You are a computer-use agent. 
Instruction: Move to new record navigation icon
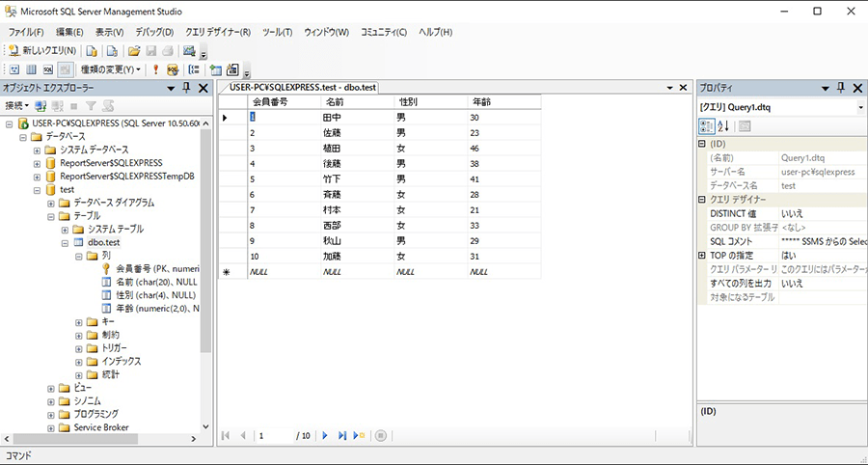(x=359, y=436)
